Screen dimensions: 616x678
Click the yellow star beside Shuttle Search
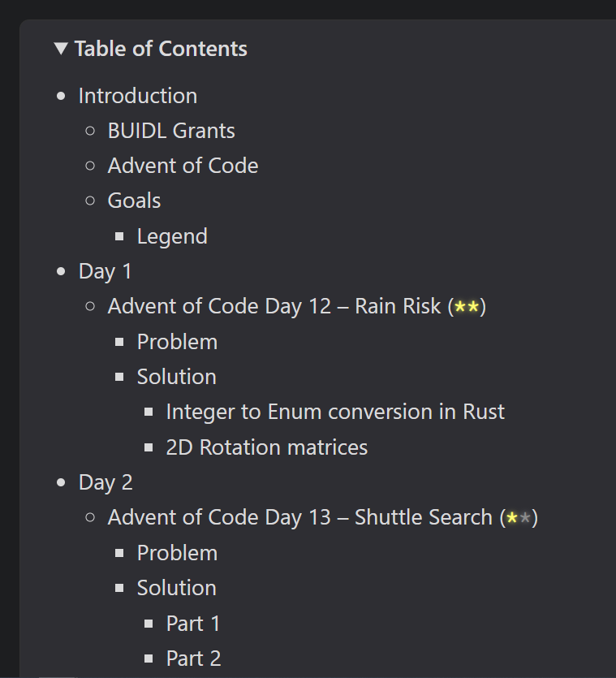click(x=514, y=517)
